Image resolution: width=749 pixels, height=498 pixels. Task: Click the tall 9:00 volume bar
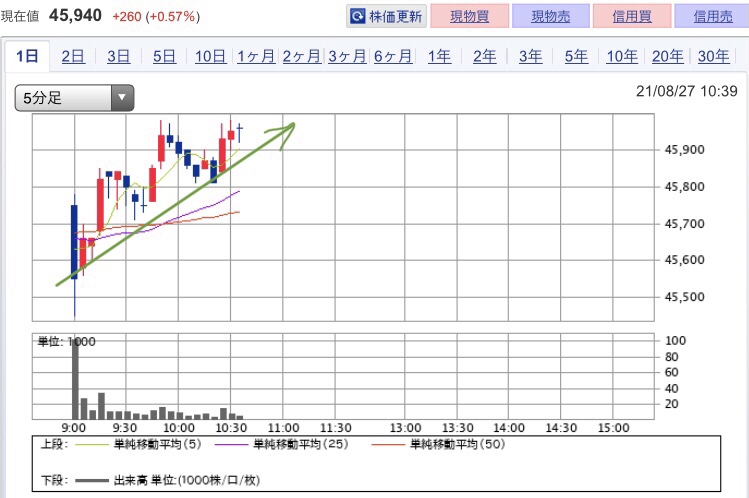click(x=75, y=380)
